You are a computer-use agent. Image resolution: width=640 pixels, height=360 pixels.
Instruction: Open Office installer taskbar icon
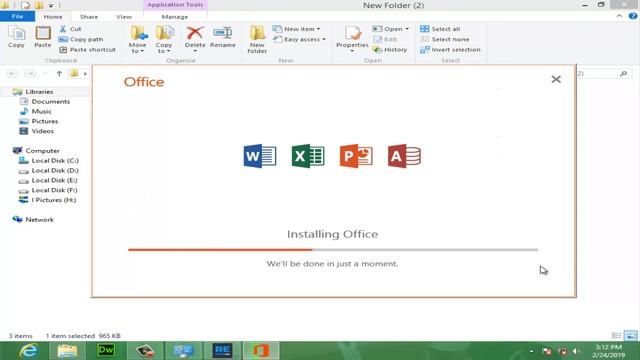[x=261, y=351]
